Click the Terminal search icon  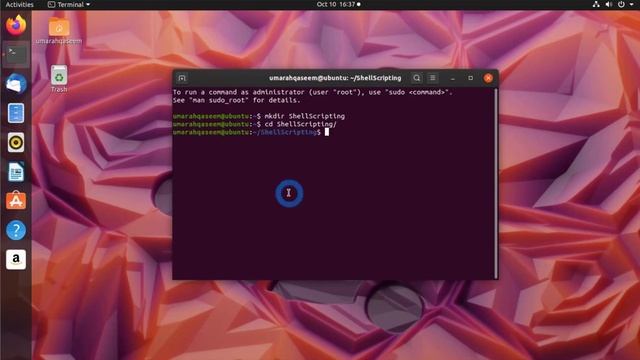416,78
